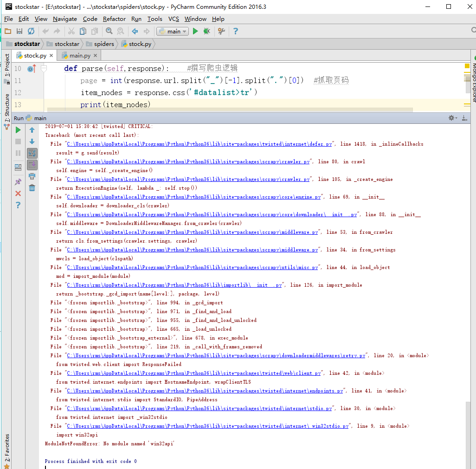The image size is (476, 469).
Task: Click the Find magnifier icon in toolbar
Action: 109,31
